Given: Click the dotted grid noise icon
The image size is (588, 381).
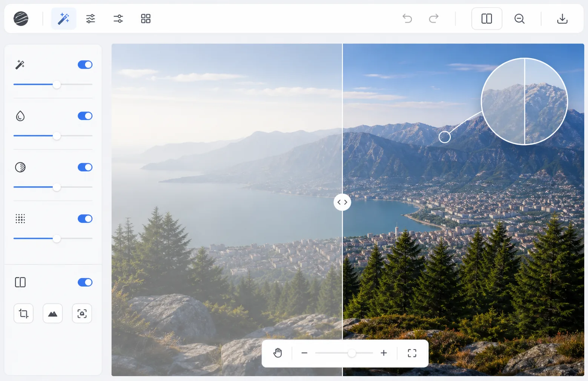Looking at the screenshot, I should (20, 219).
